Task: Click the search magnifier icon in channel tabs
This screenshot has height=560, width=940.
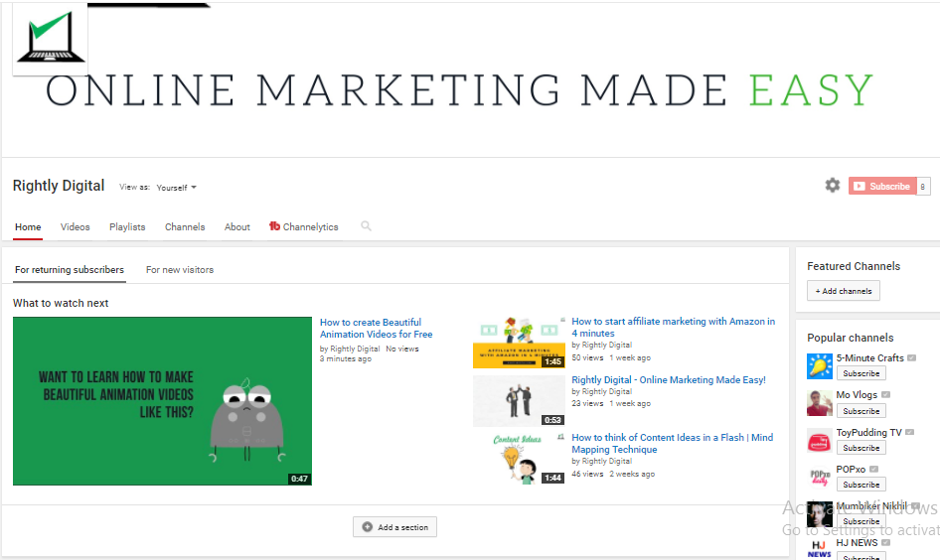Action: [366, 225]
